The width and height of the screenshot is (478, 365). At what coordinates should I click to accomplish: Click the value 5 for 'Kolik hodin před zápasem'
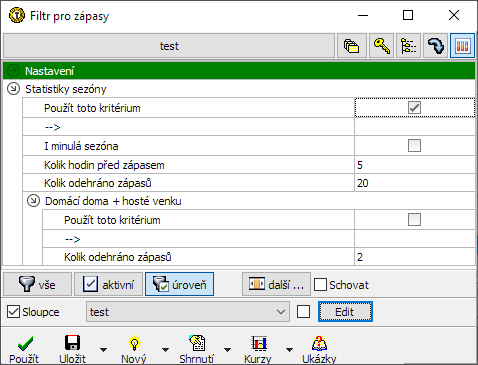[x=415, y=165]
